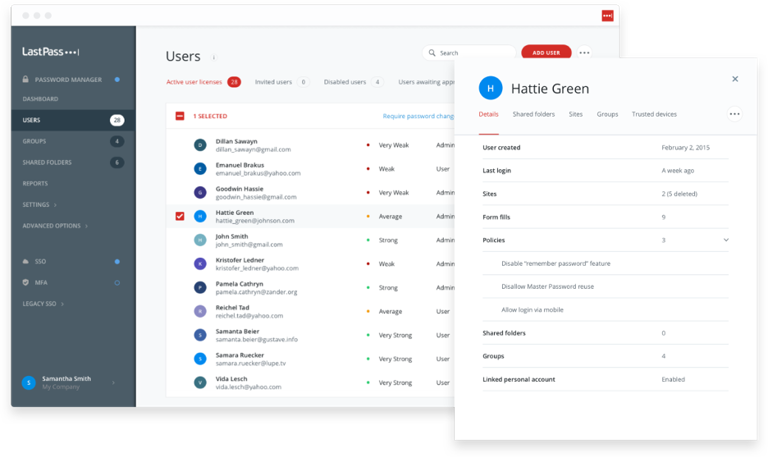Open the more options menu beside Add User

[x=584, y=53]
